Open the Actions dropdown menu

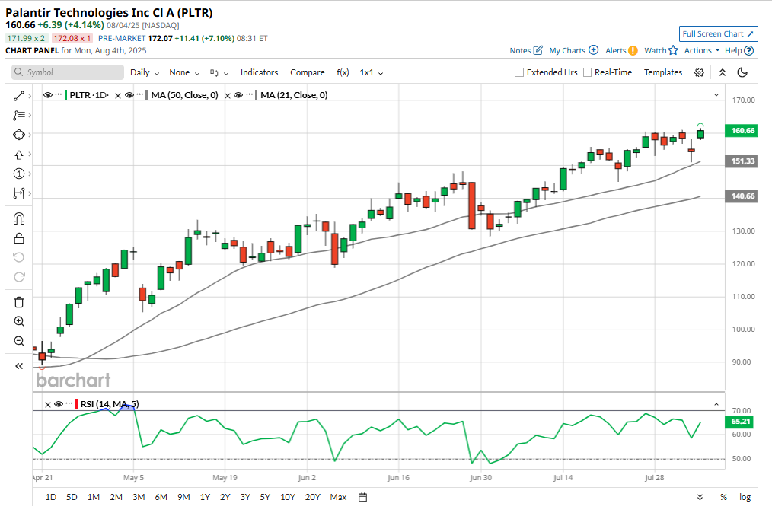[702, 50]
